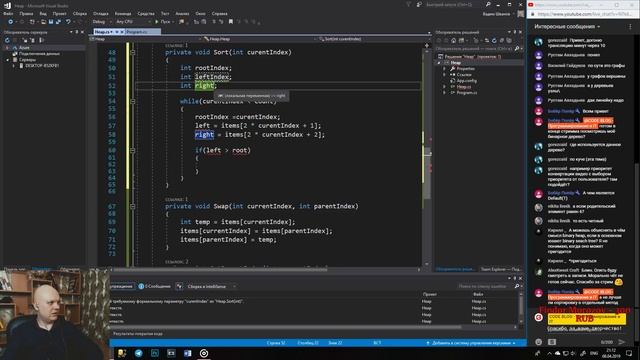
Task: Click the Telegram icon in taskbar
Action: (139, 353)
